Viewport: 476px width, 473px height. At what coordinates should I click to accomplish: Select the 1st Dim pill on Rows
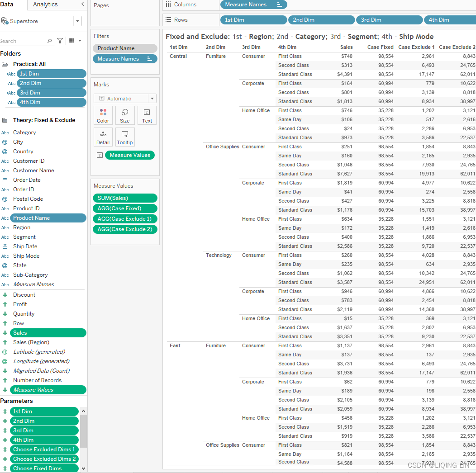(253, 20)
